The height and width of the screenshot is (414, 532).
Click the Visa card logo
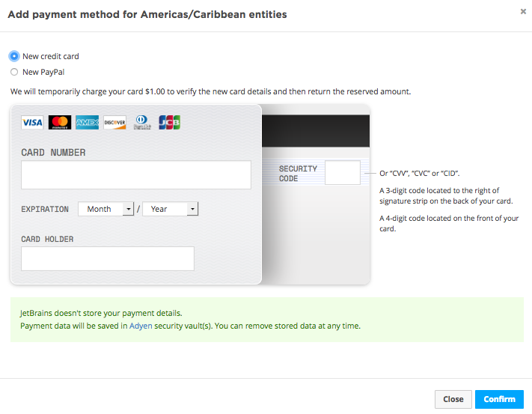[32, 122]
